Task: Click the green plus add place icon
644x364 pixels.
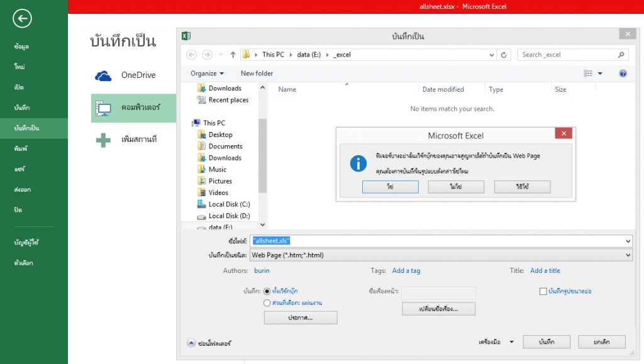Action: coord(103,140)
